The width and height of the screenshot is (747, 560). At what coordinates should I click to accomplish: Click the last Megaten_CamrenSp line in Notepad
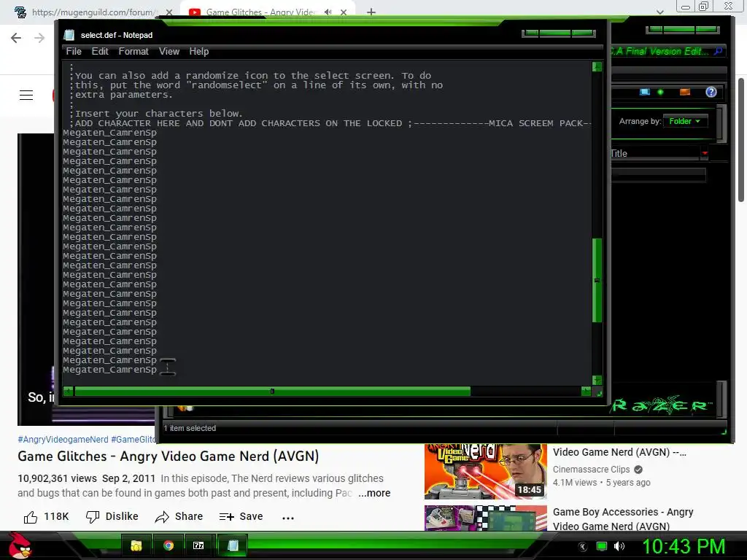click(x=109, y=370)
